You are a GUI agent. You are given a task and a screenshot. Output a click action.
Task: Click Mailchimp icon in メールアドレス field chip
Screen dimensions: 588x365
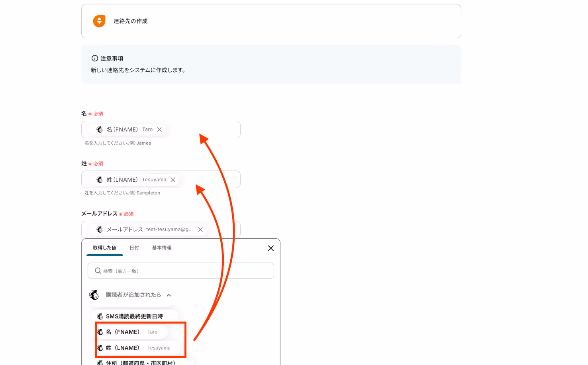pos(100,230)
